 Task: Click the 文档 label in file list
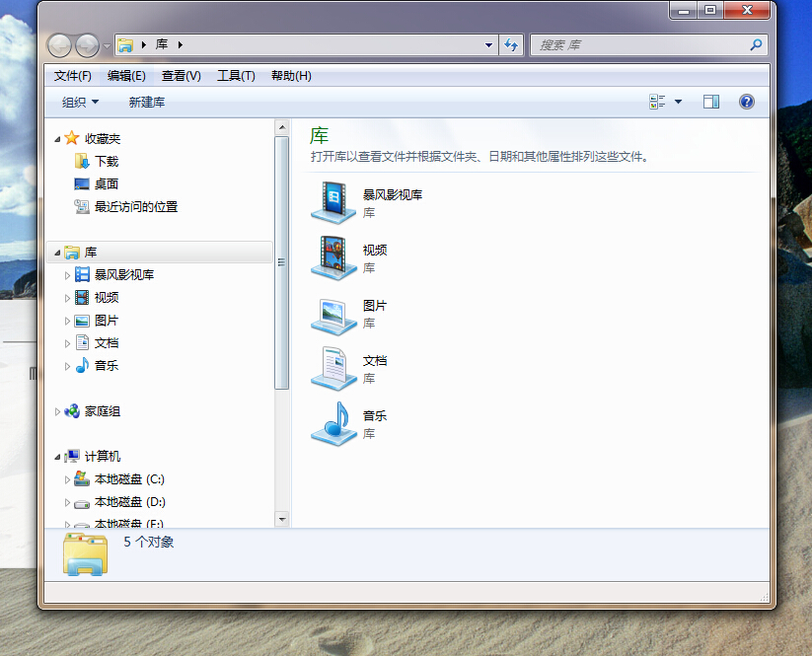point(374,361)
